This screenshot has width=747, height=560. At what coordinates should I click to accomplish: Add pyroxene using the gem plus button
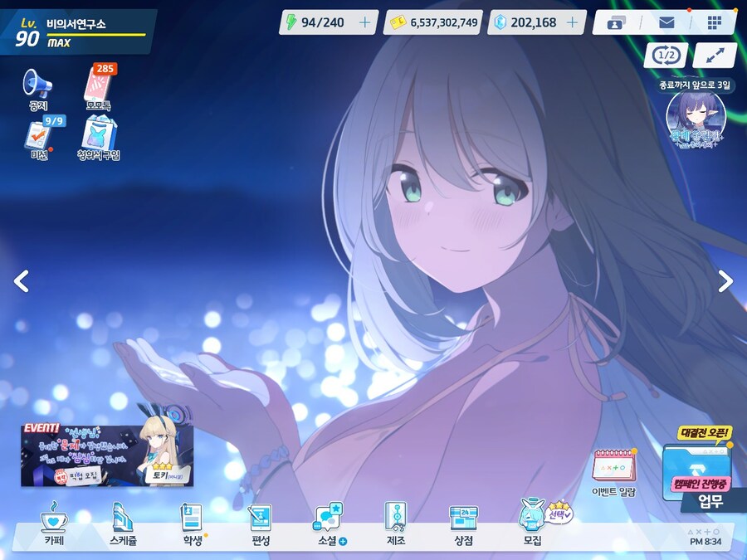tap(573, 22)
